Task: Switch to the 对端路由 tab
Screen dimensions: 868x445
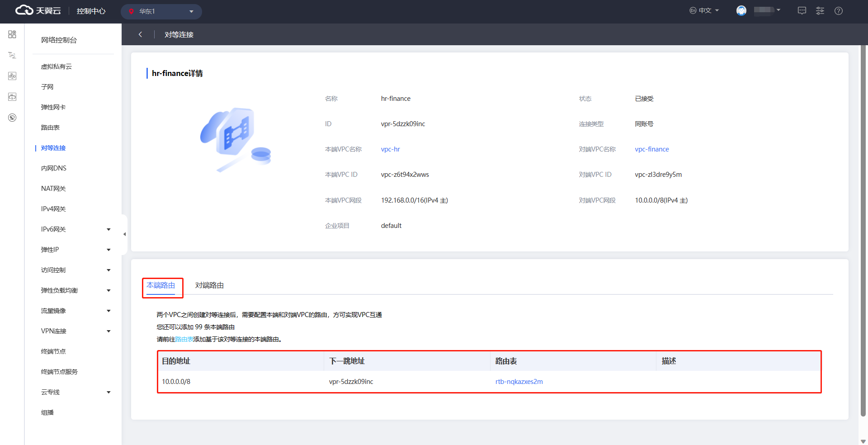Action: point(209,285)
